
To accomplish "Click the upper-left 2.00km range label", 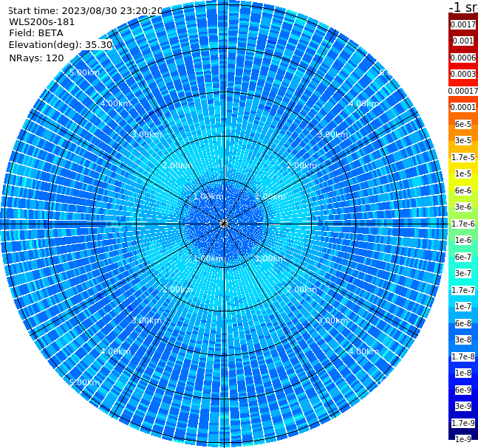I will coord(178,165).
